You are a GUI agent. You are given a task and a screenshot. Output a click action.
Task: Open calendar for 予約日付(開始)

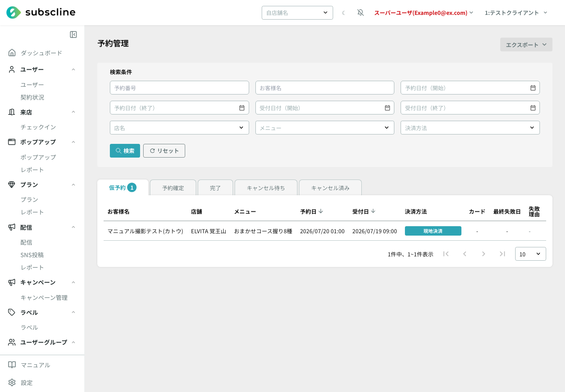533,88
